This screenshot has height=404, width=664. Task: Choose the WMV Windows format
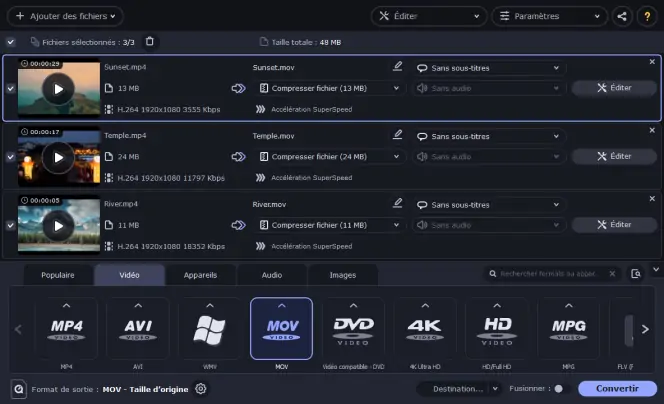210,329
